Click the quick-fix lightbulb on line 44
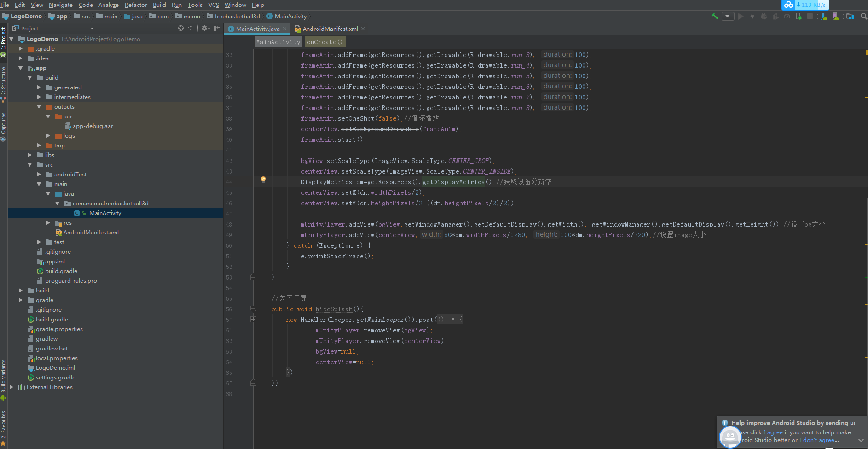Viewport: 868px width, 449px height. (263, 180)
